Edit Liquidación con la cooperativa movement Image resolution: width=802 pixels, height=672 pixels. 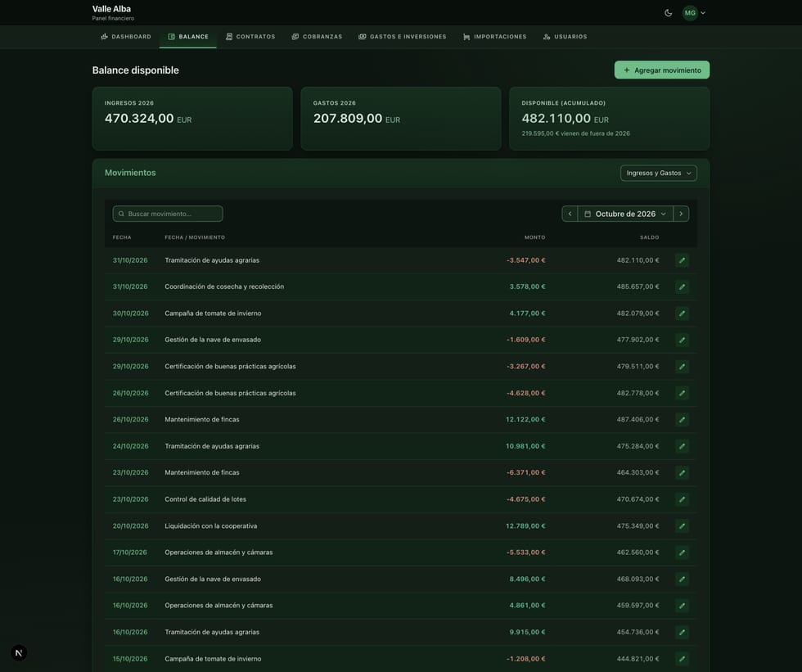pyautogui.click(x=682, y=526)
